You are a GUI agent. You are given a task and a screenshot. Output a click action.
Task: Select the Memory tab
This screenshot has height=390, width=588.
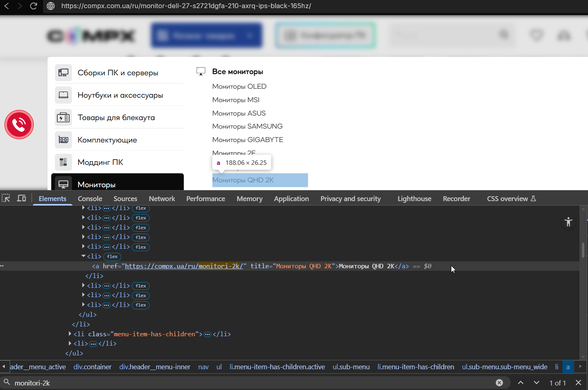coord(250,199)
